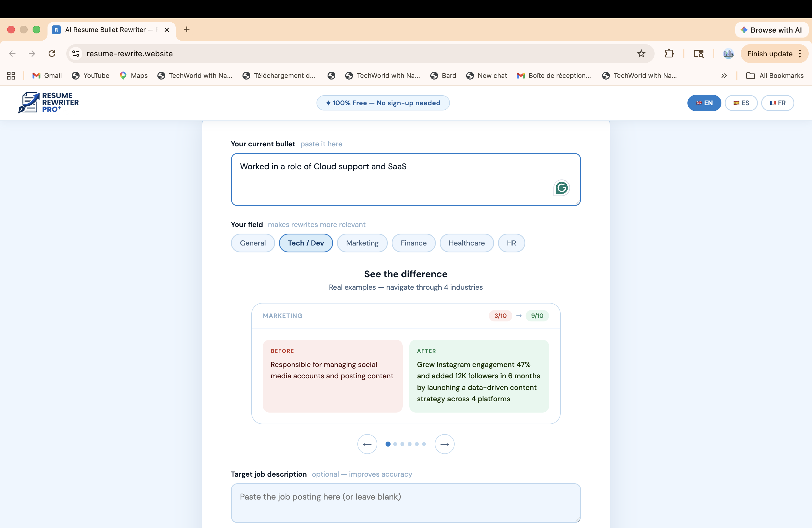Expand hidden bookmarks with double chevron
Screen dimensions: 812x528
click(724, 75)
